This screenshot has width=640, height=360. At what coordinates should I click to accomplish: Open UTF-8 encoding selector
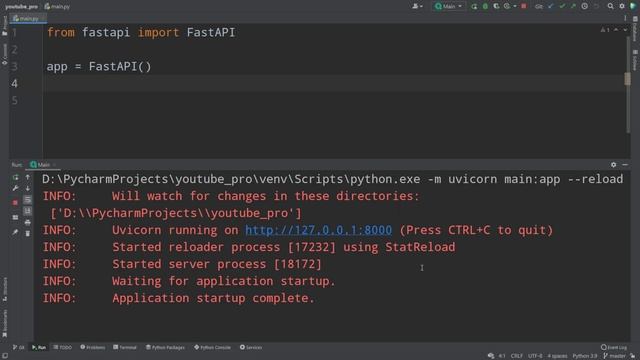[x=535, y=356]
